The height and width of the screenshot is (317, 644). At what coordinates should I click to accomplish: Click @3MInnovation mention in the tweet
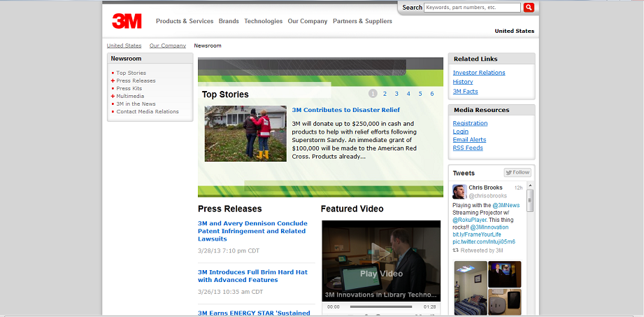tap(489, 227)
